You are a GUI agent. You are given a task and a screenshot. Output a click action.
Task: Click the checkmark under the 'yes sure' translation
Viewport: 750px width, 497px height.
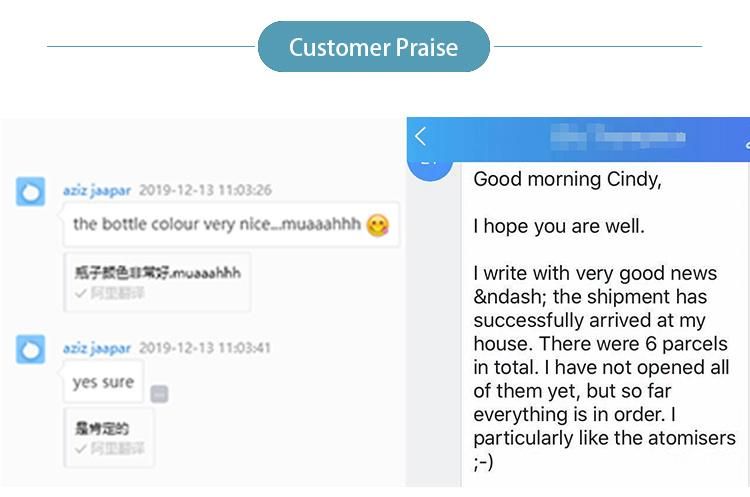click(81, 449)
